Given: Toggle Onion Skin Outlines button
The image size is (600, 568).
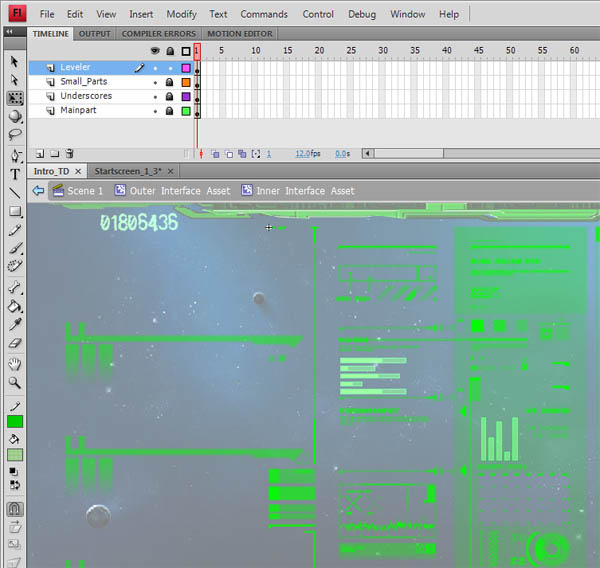Looking at the screenshot, I should click(x=229, y=154).
